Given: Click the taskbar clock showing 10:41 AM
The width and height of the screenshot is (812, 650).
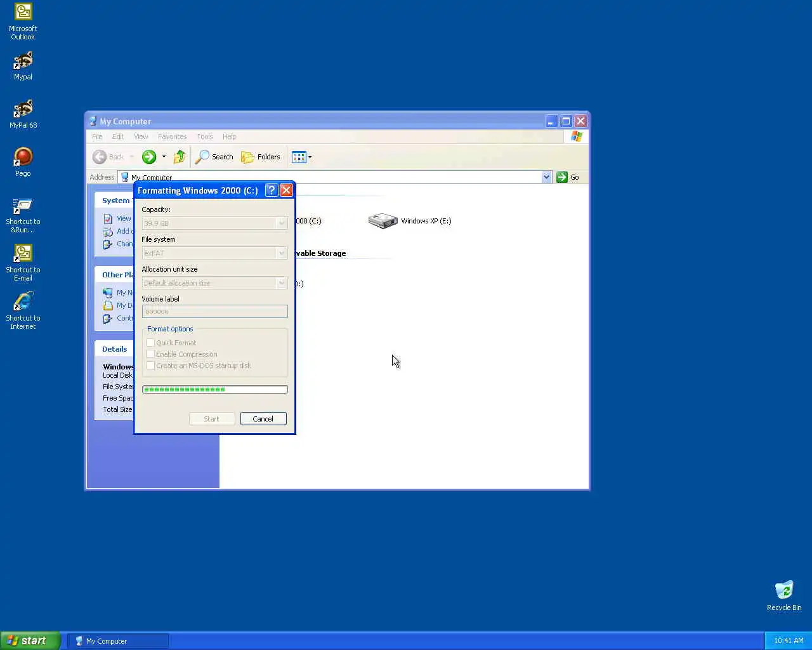Looking at the screenshot, I should (789, 640).
